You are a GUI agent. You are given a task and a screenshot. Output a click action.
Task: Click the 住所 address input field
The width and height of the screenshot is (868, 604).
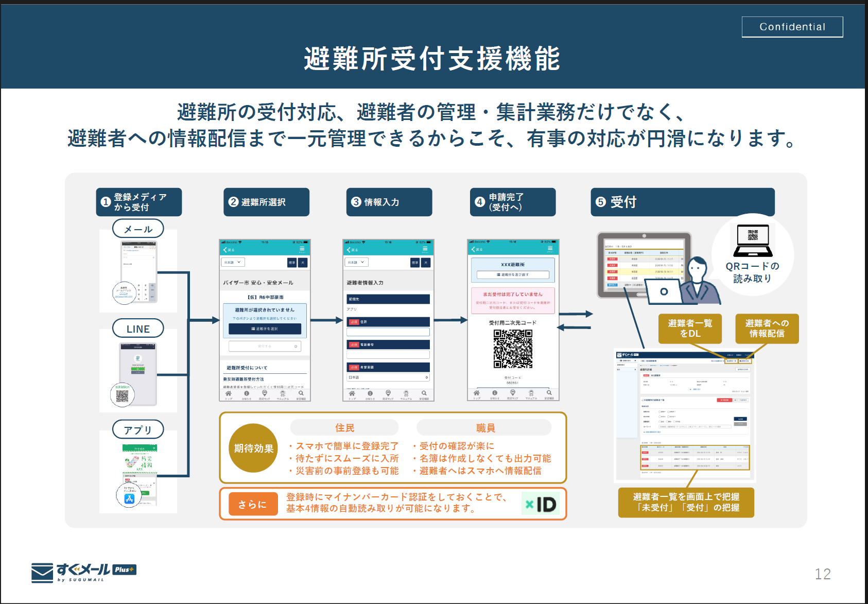(388, 333)
